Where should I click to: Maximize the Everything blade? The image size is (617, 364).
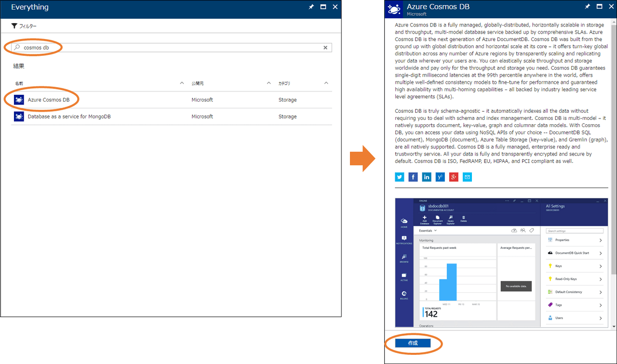(323, 7)
